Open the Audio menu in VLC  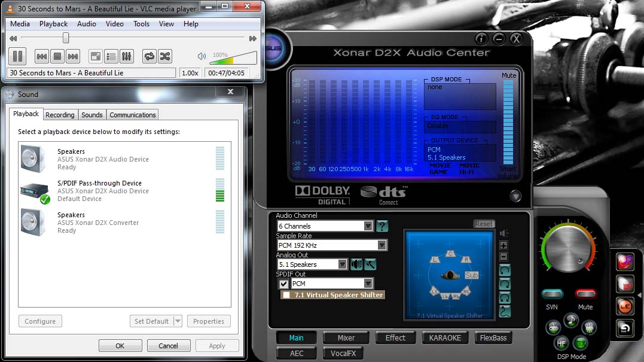click(x=87, y=24)
